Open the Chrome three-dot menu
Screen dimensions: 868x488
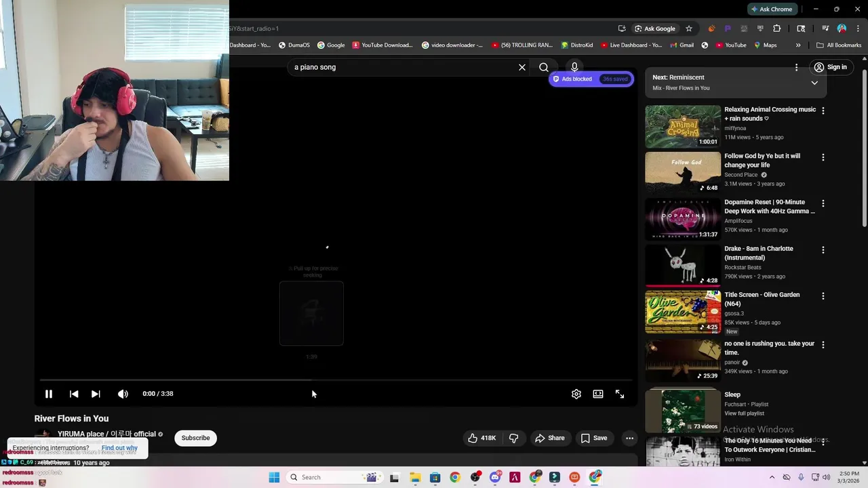tap(856, 28)
